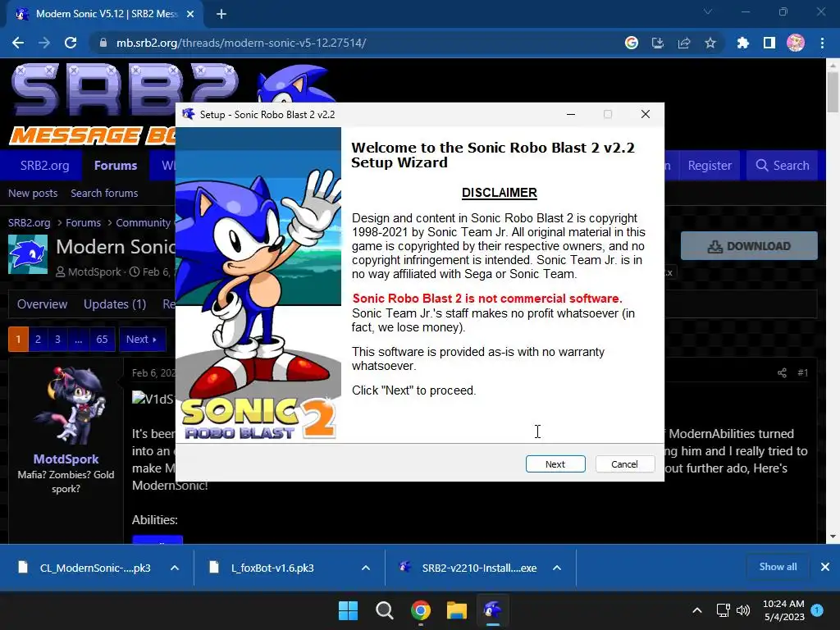Reload the current Chrome page
The width and height of the screenshot is (840, 630).
71,43
